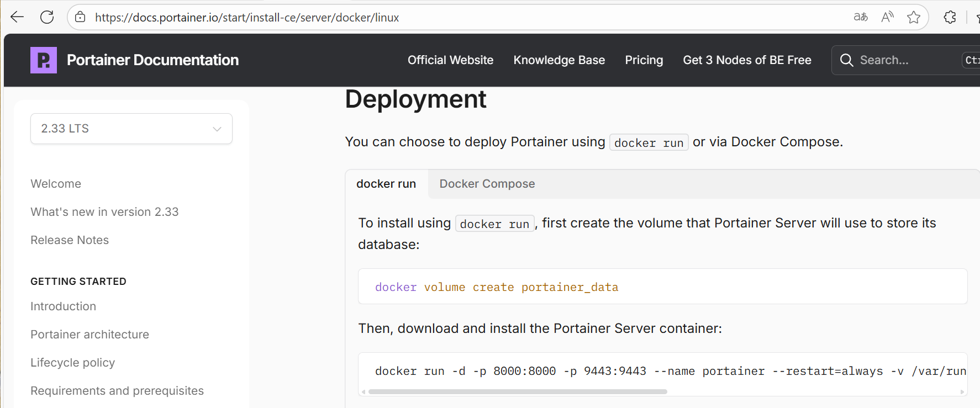Click the browser back arrow
Viewport: 980px width, 408px height.
click(x=17, y=17)
